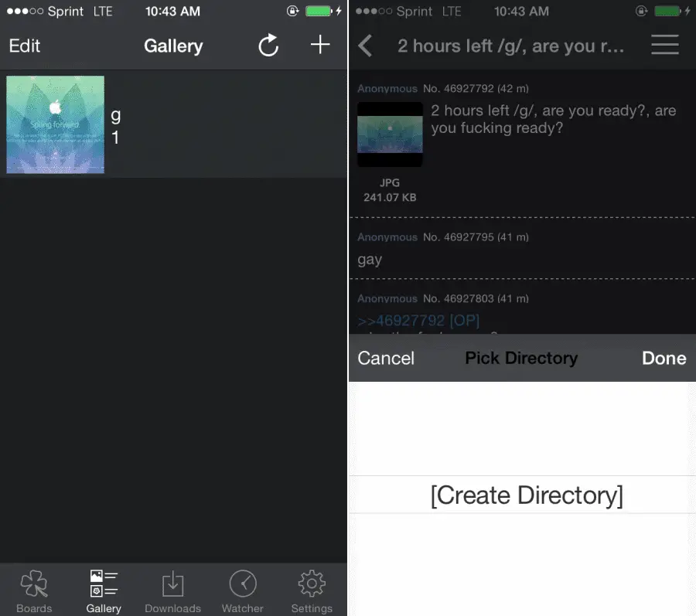The image size is (696, 616).
Task: Select the Gallery tab icon
Action: pos(104,591)
